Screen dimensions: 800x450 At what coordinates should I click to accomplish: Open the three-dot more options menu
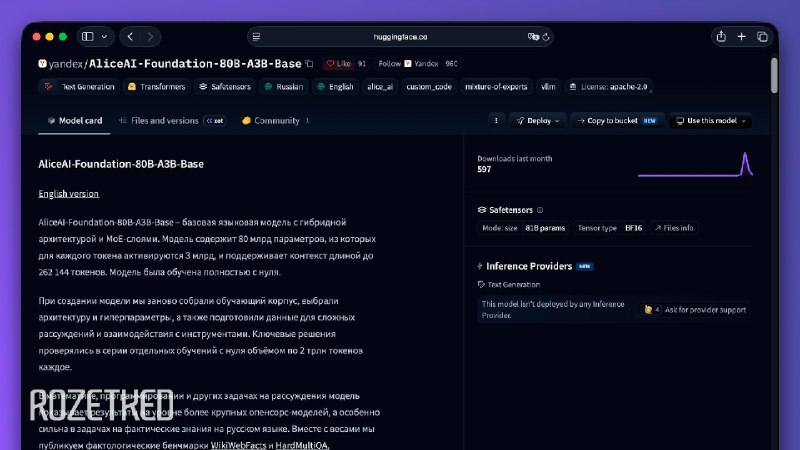point(496,121)
